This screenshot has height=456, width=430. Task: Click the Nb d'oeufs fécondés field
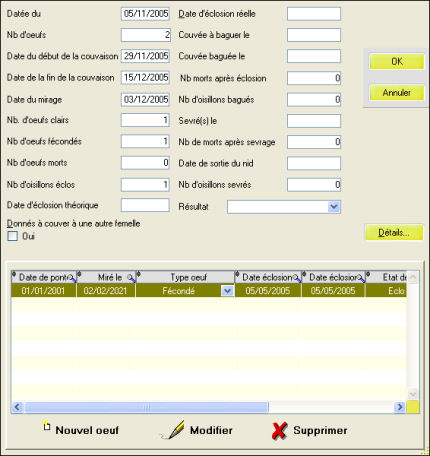click(x=145, y=141)
